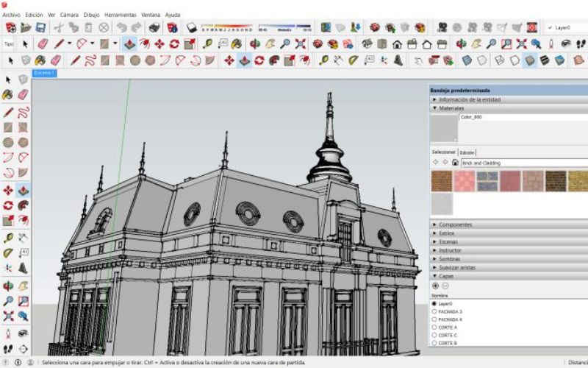Select Polygon tool in left tool palette
Image resolution: width=588 pixels, height=368 pixels.
coord(24,142)
